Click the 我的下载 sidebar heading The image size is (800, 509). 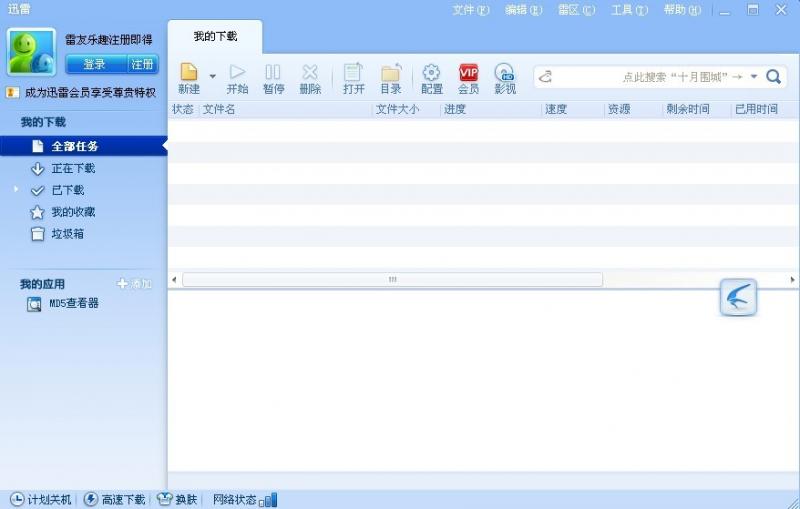[43, 122]
